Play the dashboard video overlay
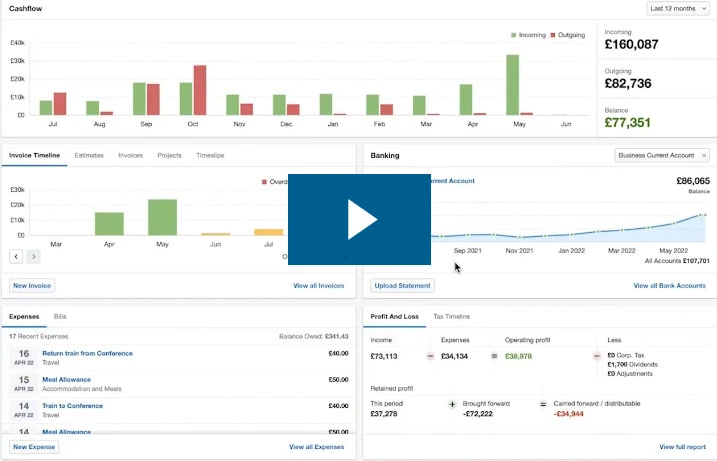This screenshot has width=717, height=461. pyautogui.click(x=359, y=219)
